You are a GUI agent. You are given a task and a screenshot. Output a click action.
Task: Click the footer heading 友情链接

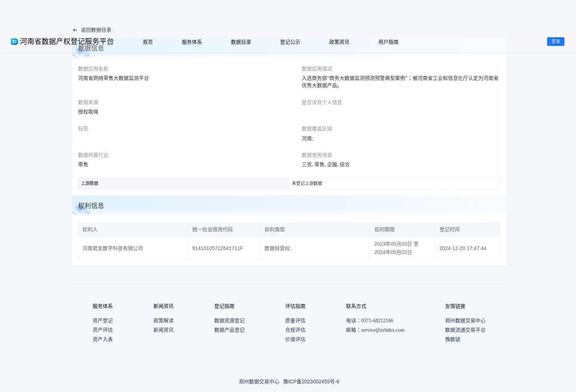[x=455, y=306]
